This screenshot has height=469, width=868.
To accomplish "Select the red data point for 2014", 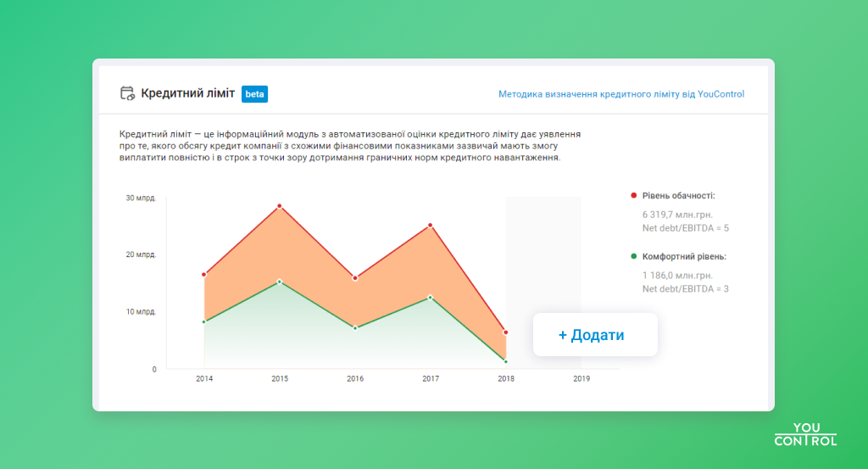I will point(204,275).
